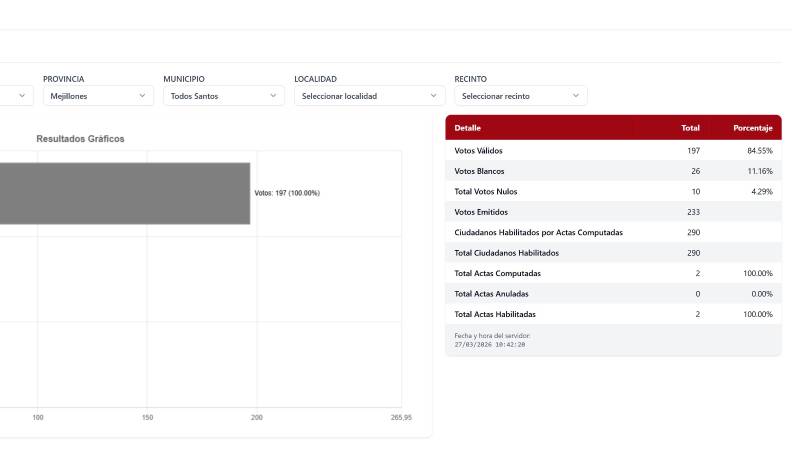Open the Provincia dropdown showing Mejillones
This screenshot has width=799, height=450.
pyautogui.click(x=97, y=96)
